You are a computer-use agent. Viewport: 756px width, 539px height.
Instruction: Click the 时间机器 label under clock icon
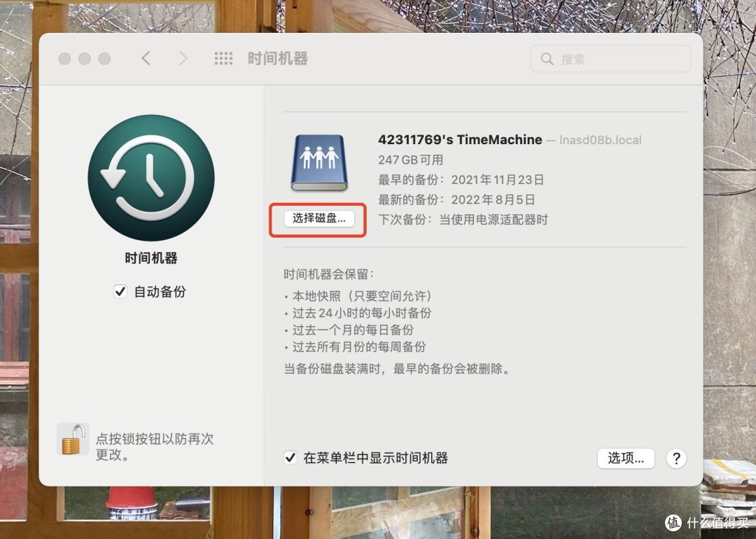click(x=151, y=258)
